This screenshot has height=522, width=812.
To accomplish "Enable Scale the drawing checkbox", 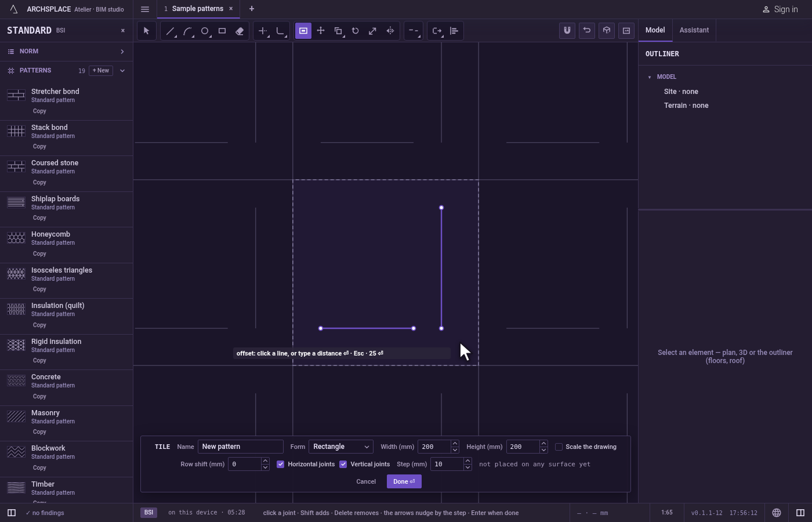I will click(x=559, y=447).
